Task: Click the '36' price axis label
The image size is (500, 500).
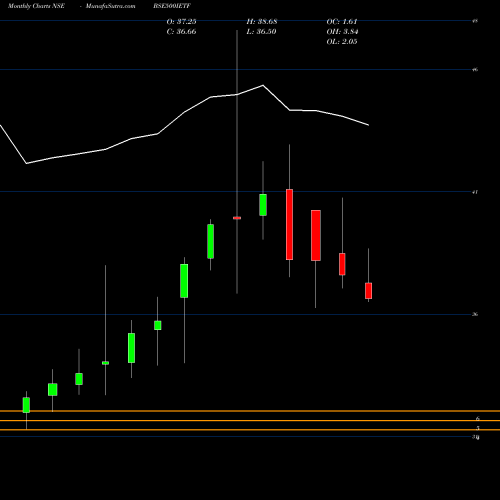Action: [x=475, y=314]
